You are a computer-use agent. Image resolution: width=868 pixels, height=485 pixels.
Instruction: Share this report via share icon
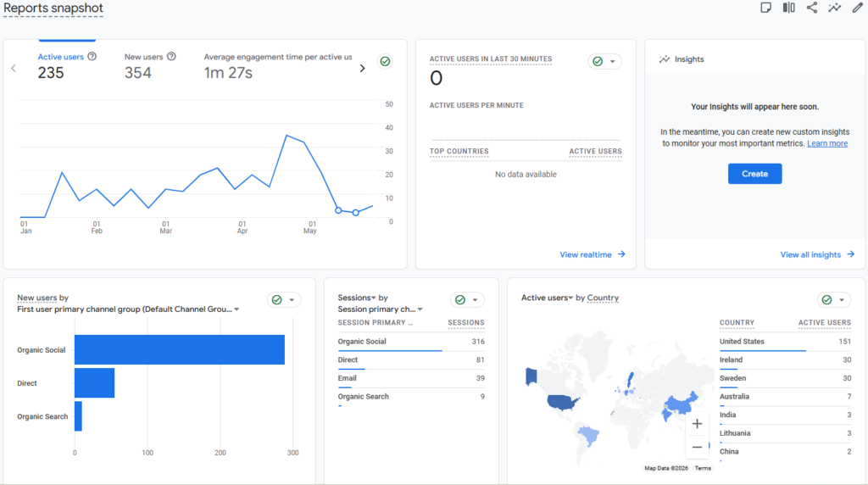tap(811, 8)
